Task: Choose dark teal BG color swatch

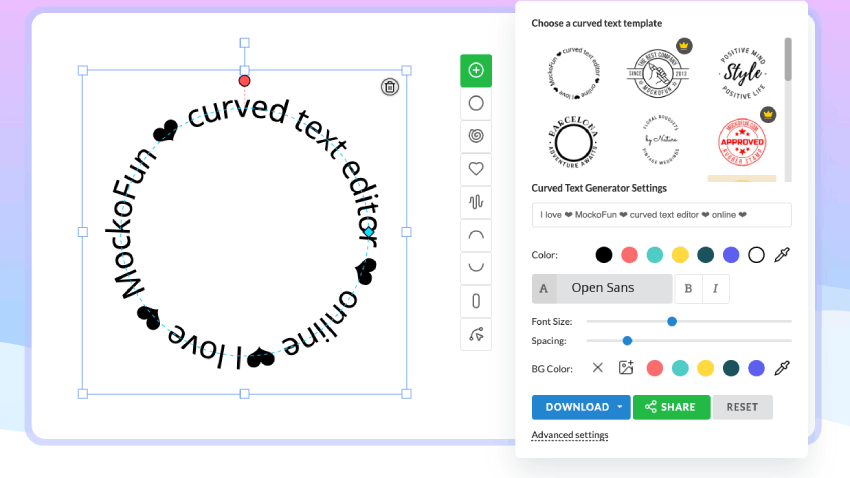Action: tap(731, 369)
